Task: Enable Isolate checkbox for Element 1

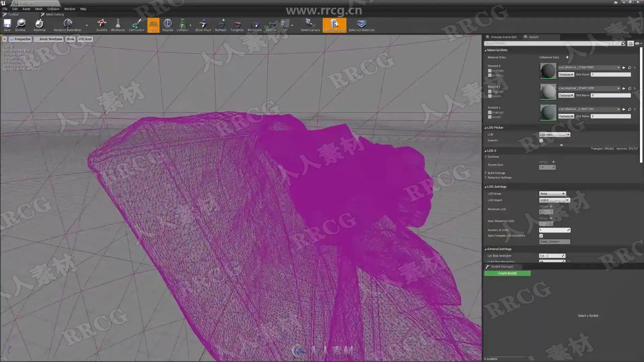Action: click(490, 96)
